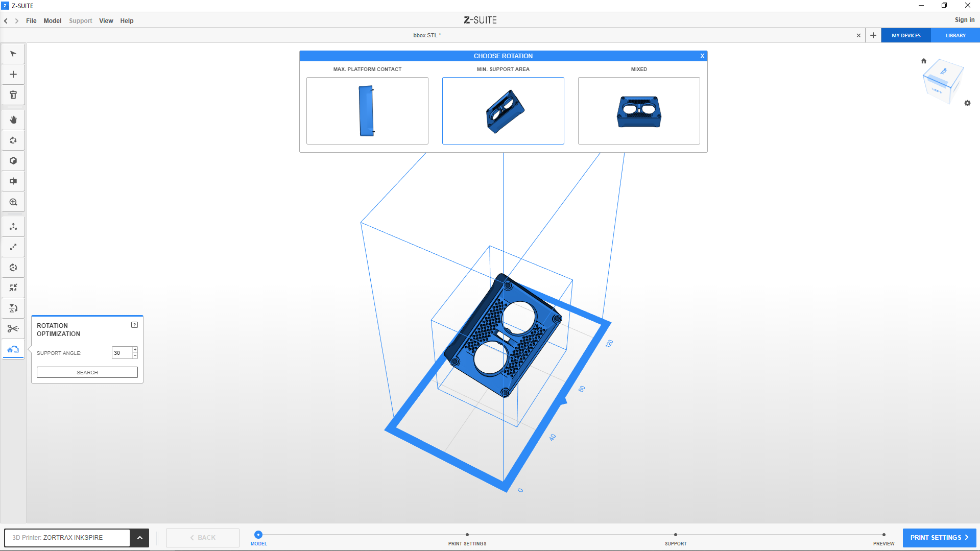
Task: Switch to the Library tab
Action: tap(955, 36)
